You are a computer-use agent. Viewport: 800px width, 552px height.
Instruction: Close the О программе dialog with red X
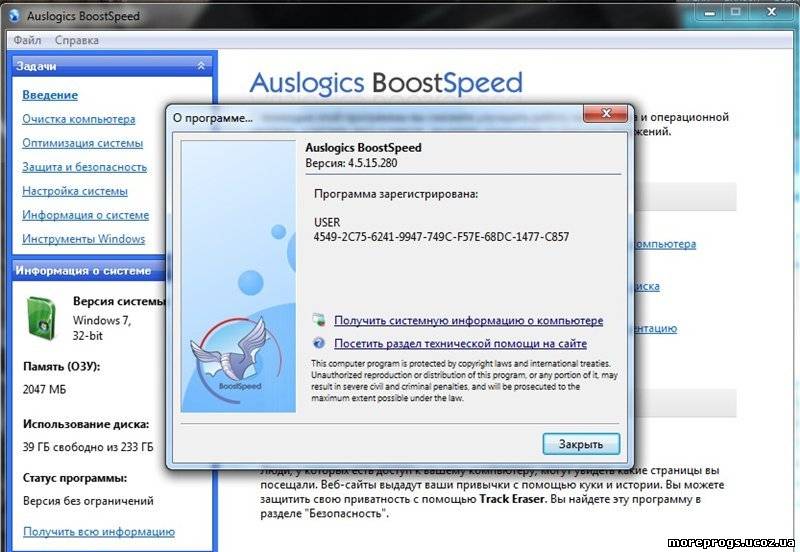tap(605, 113)
